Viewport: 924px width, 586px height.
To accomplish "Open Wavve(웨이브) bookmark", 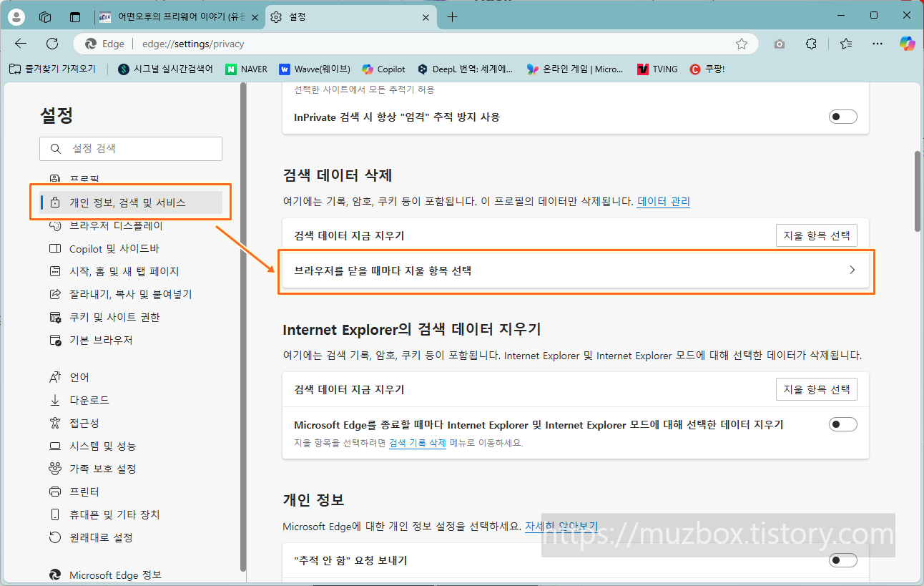I will click(x=315, y=69).
